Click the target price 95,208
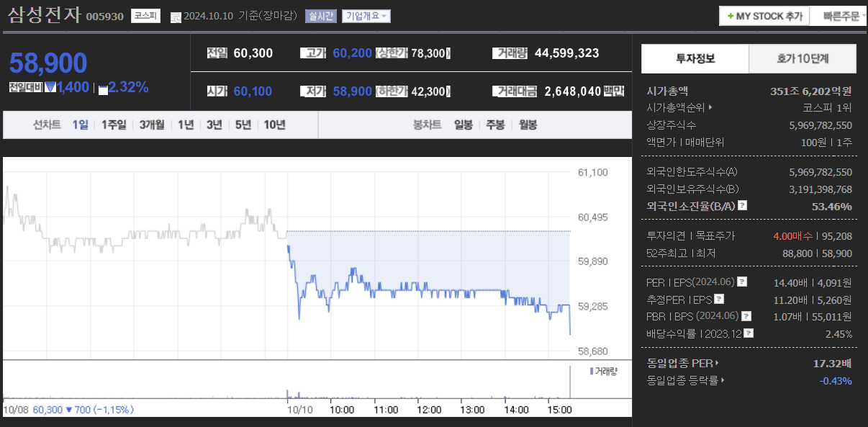868x427 pixels. 836,236
